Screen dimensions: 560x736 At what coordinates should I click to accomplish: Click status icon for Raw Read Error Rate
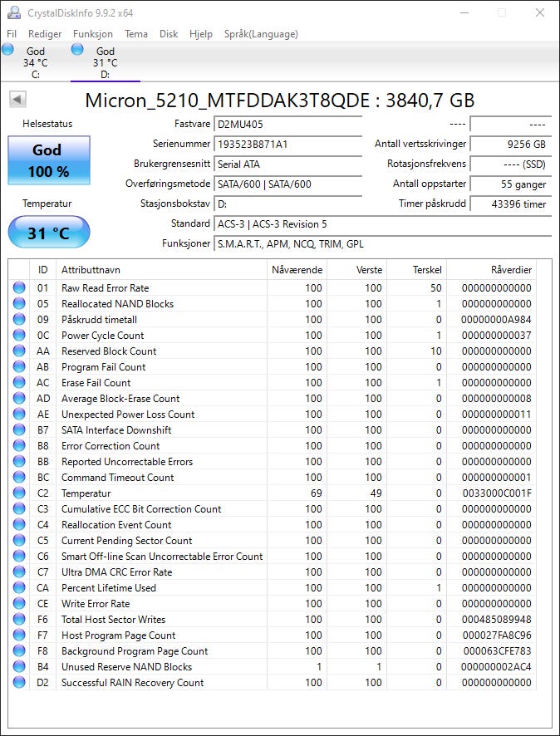click(x=19, y=287)
